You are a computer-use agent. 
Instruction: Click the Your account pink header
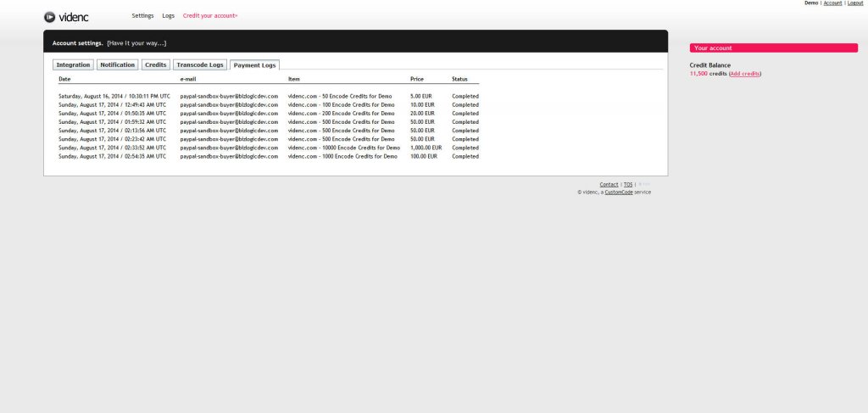pyautogui.click(x=773, y=48)
